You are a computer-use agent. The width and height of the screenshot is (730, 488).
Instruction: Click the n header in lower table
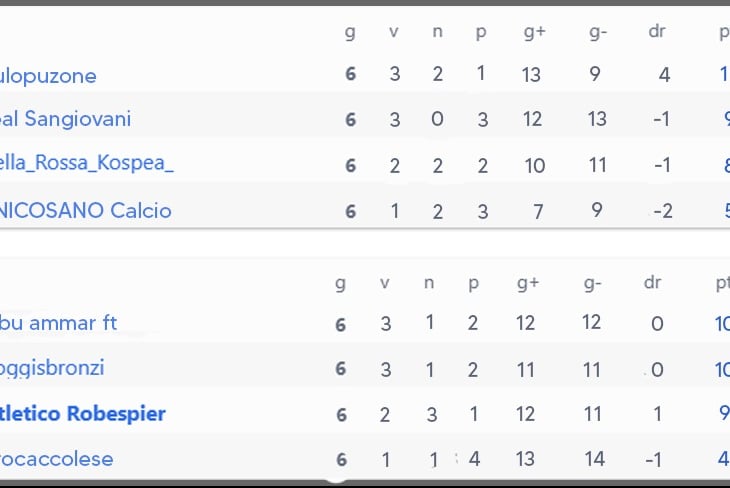coord(429,283)
